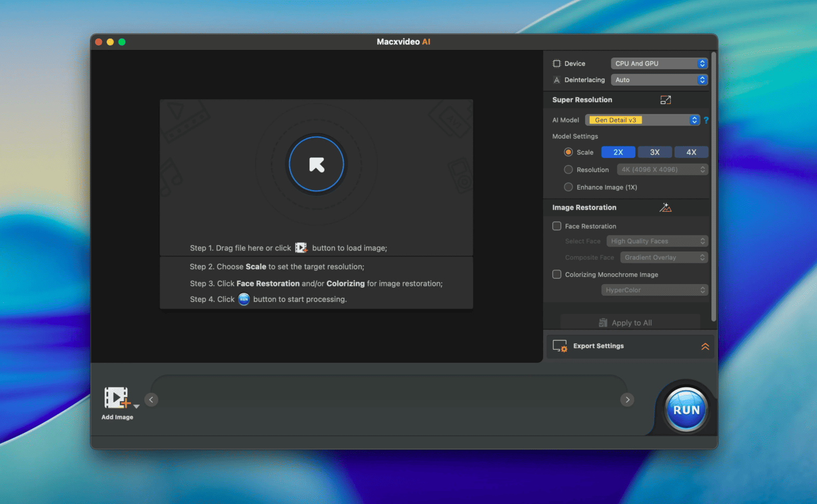This screenshot has height=504, width=817.
Task: Open the dropdown arrow beside Add Image
Action: (x=136, y=406)
